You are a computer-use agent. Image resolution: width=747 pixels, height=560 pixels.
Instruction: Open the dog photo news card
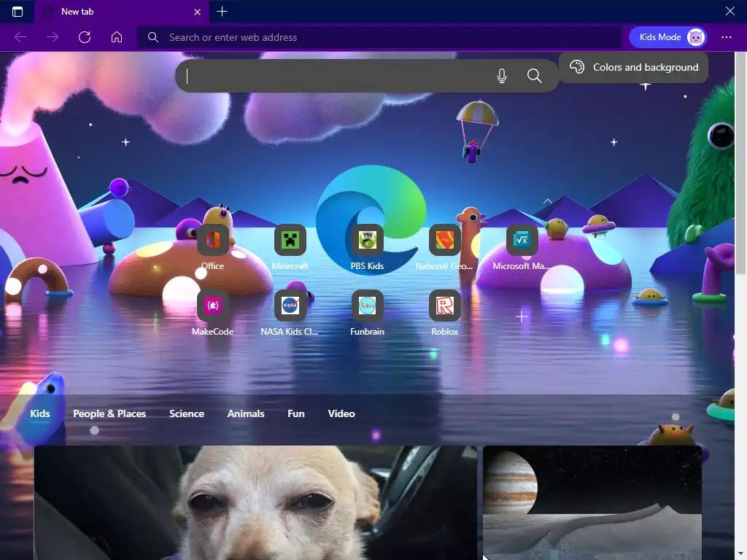[255, 502]
